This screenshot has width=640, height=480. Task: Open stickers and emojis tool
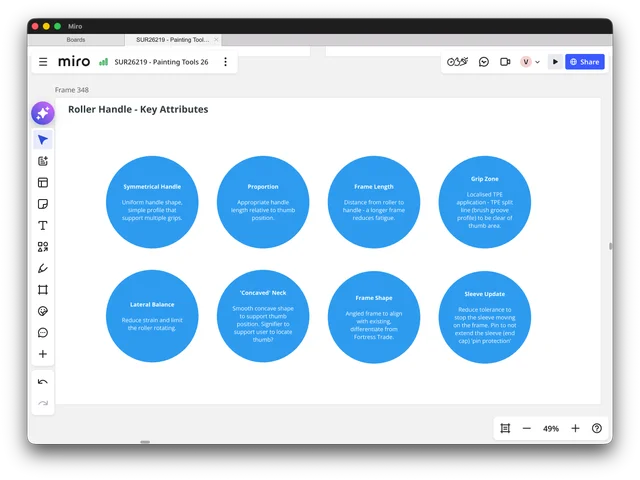43,311
